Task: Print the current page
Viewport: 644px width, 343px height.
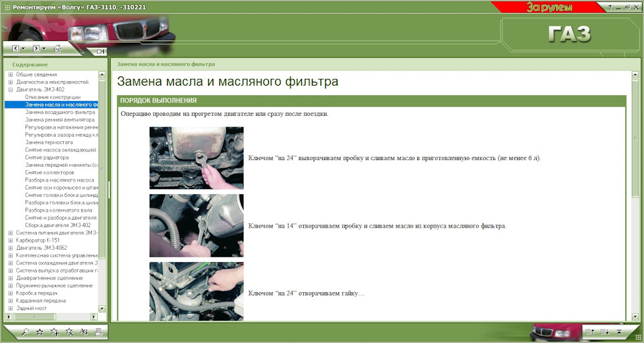Action: point(98,332)
